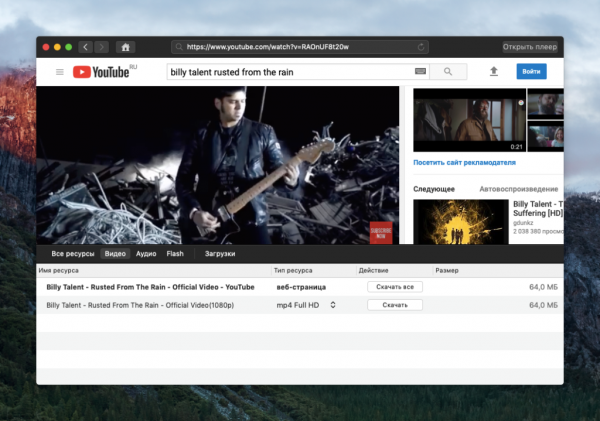The height and width of the screenshot is (421, 600).
Task: Click the red Subscribe Now badge on video
Action: [381, 233]
